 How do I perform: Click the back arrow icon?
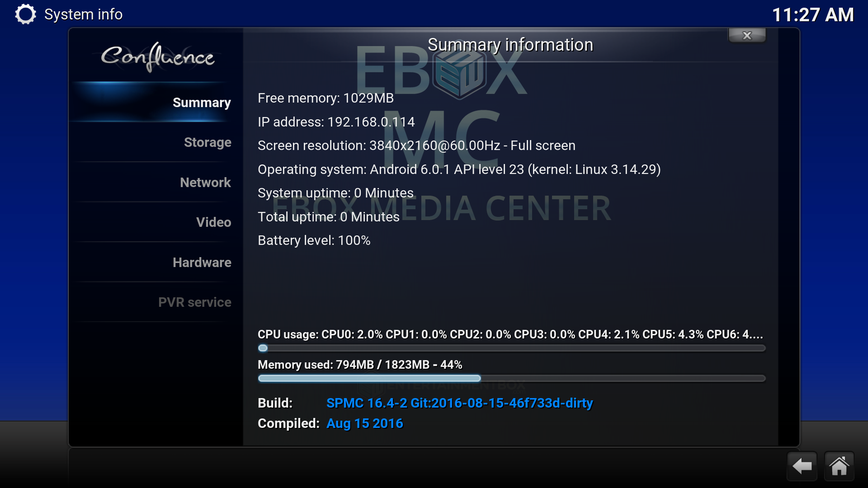click(802, 466)
